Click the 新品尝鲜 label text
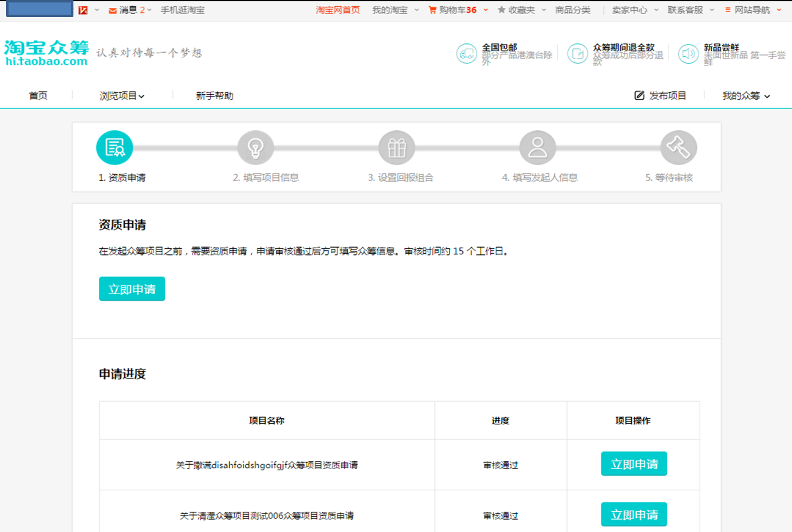This screenshot has width=792, height=532. [x=722, y=47]
